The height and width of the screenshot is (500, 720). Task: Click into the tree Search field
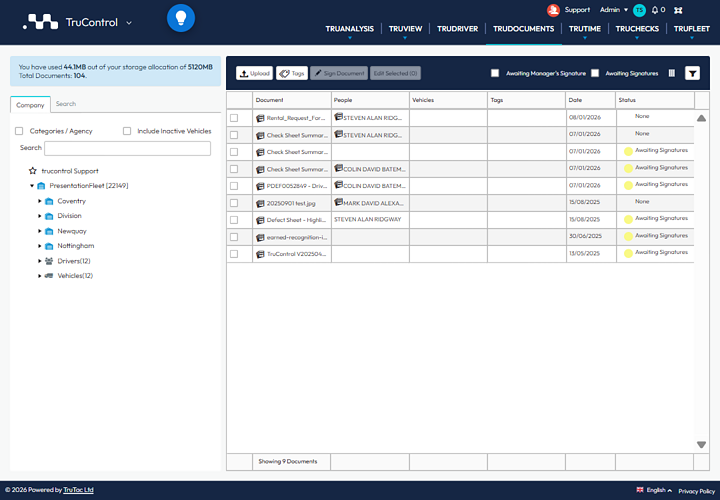(128, 148)
